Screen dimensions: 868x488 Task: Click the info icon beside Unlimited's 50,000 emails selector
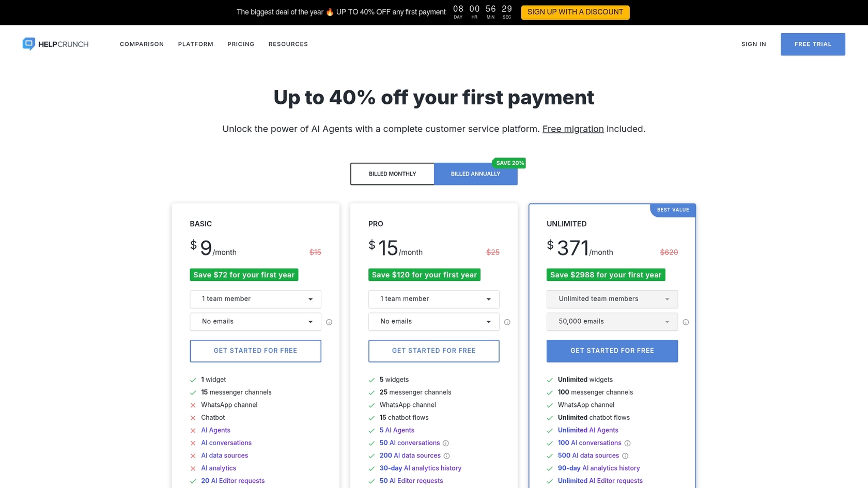686,322
